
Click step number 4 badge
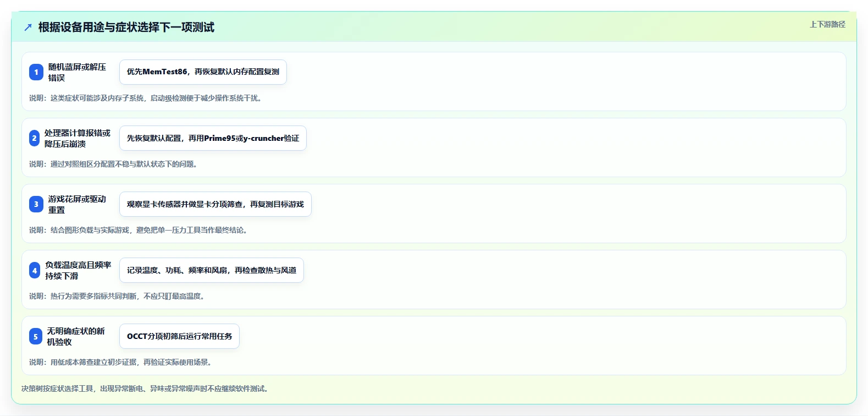[x=35, y=270]
